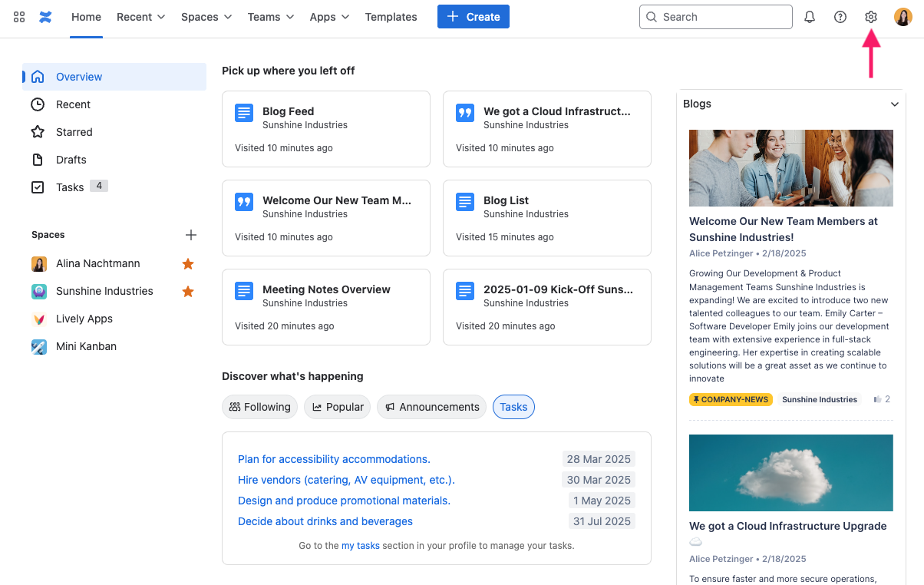Enable the Announcements filter pill
Viewport: 924px width, 585px height.
(431, 407)
